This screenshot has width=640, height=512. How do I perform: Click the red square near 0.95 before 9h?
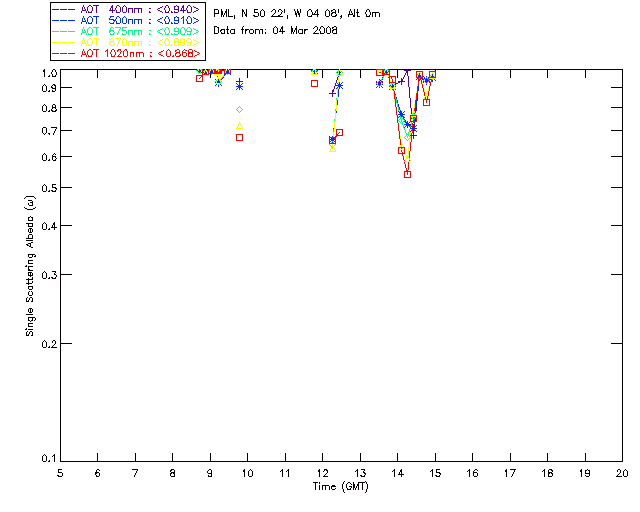click(199, 78)
